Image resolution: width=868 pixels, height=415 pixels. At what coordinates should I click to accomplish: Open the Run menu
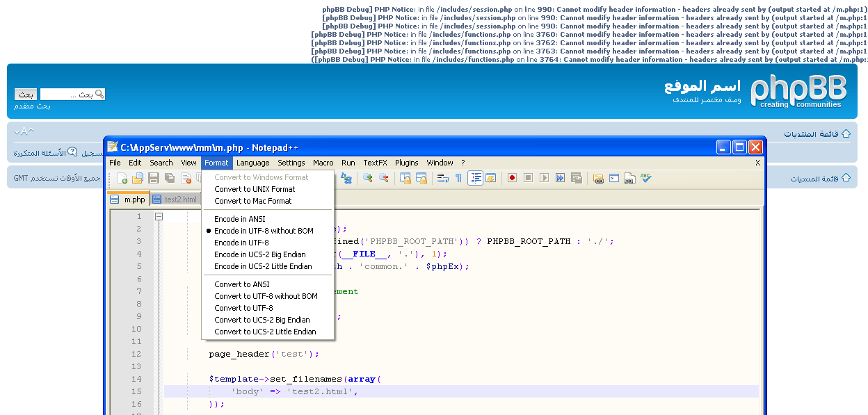coord(348,163)
